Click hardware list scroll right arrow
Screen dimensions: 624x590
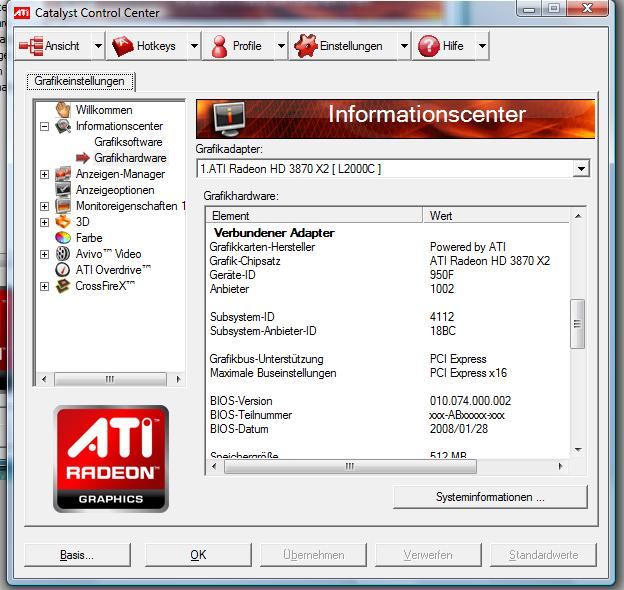click(560, 466)
